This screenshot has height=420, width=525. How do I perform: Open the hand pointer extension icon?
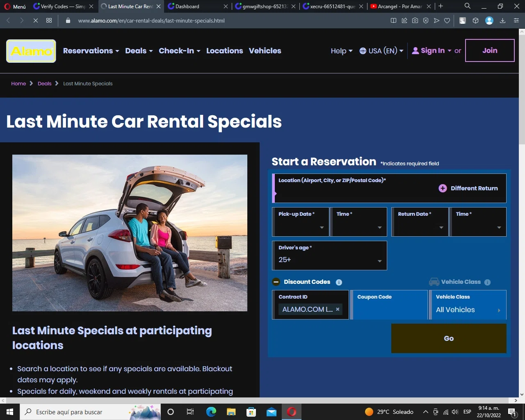point(463,21)
